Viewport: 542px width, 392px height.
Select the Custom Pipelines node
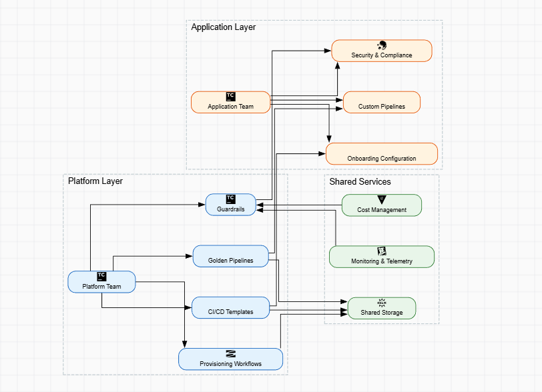381,102
